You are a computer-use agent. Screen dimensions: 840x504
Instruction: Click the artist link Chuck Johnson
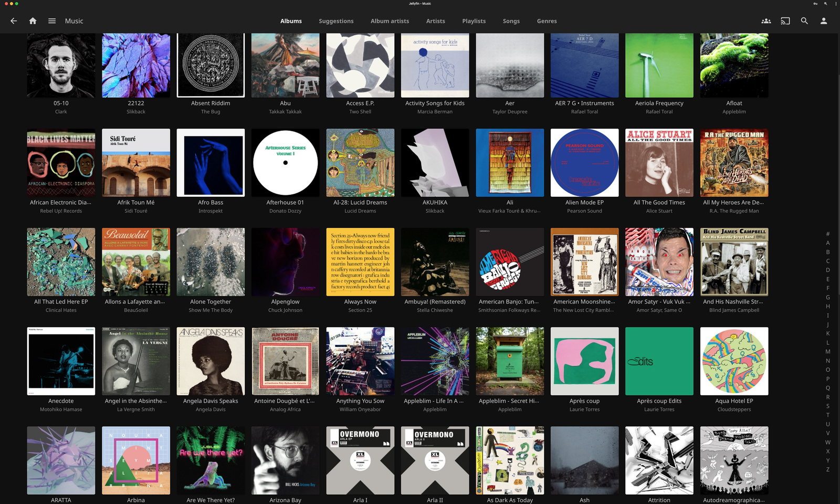pyautogui.click(x=285, y=310)
